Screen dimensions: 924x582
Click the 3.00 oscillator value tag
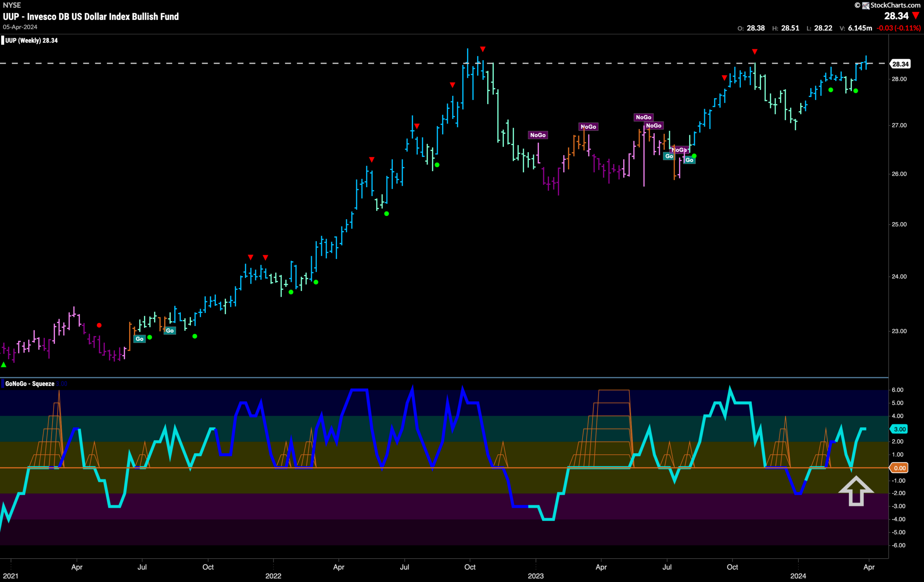pos(900,429)
